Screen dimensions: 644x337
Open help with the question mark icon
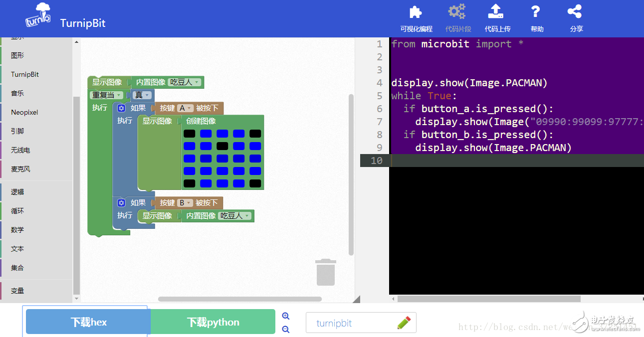pyautogui.click(x=536, y=12)
